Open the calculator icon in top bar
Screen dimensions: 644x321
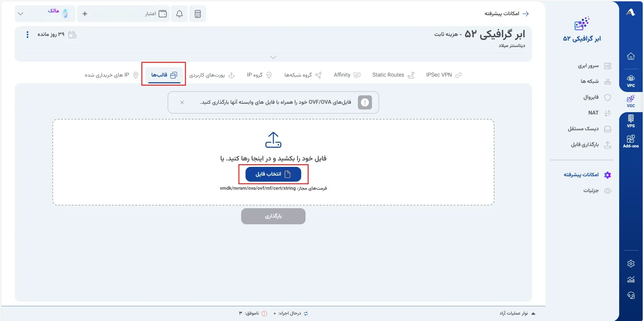tap(198, 14)
